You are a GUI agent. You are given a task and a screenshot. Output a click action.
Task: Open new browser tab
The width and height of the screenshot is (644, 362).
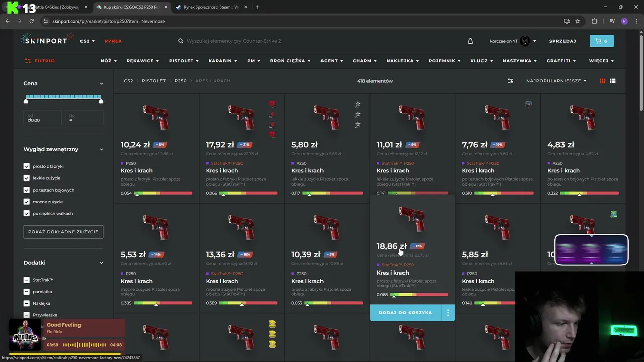click(258, 7)
